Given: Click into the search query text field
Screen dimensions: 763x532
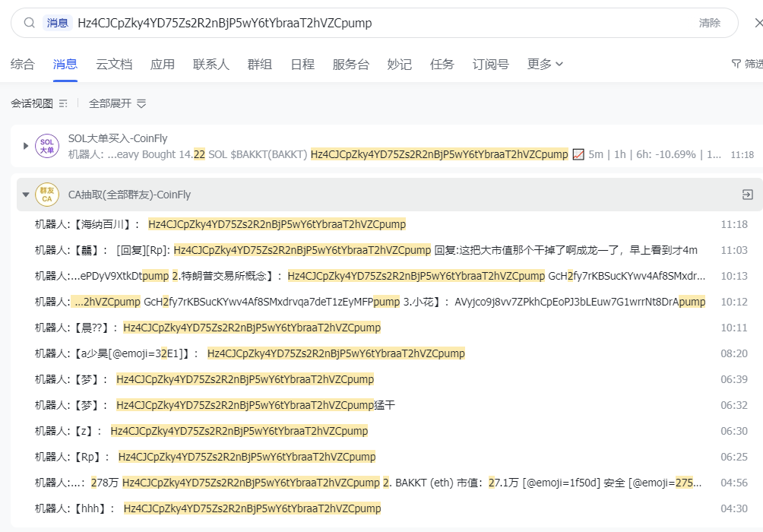Looking at the screenshot, I should [379, 23].
